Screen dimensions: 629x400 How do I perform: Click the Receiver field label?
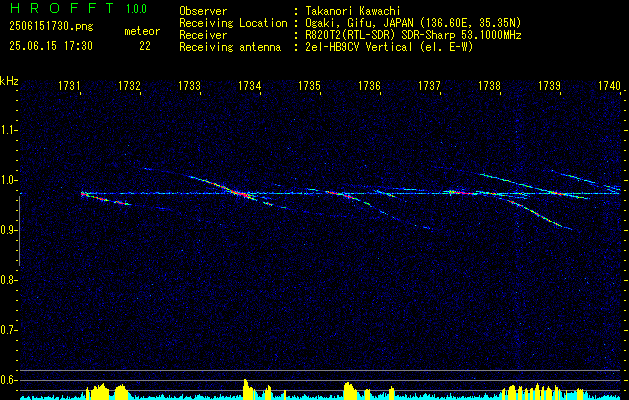click(x=203, y=35)
